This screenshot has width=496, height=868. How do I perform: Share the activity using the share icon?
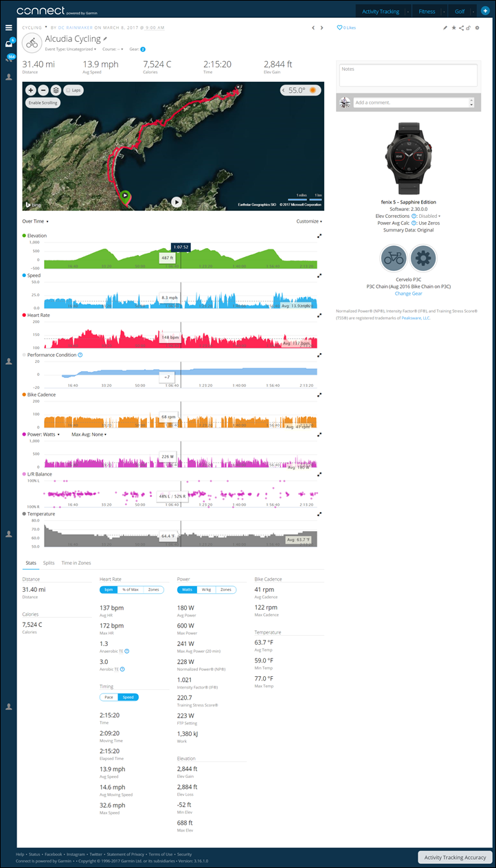[461, 27]
